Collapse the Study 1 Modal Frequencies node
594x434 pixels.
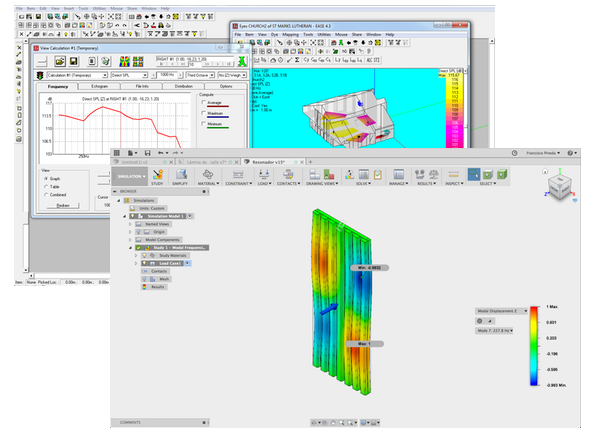pos(130,248)
